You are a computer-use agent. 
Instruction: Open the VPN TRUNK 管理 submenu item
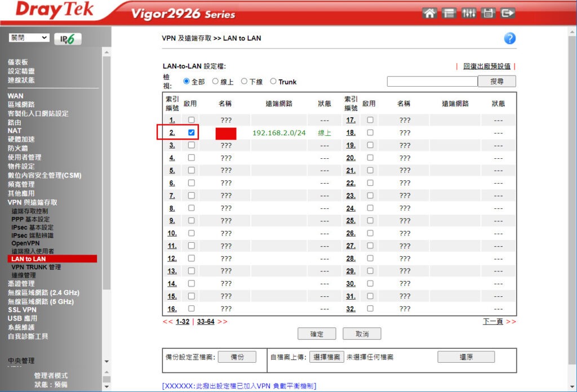[36, 267]
